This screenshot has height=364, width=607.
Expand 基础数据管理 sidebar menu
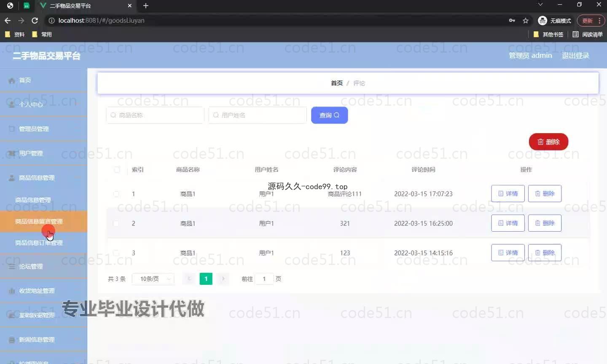pyautogui.click(x=43, y=315)
